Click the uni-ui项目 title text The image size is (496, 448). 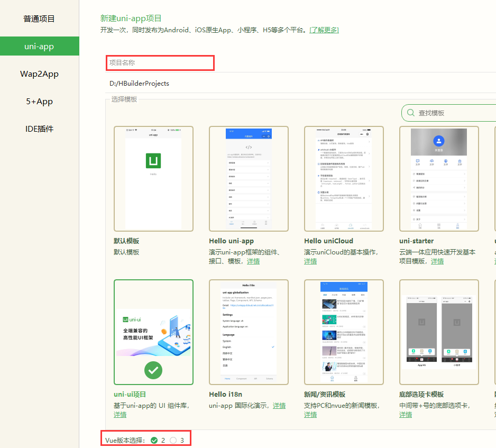tap(130, 395)
